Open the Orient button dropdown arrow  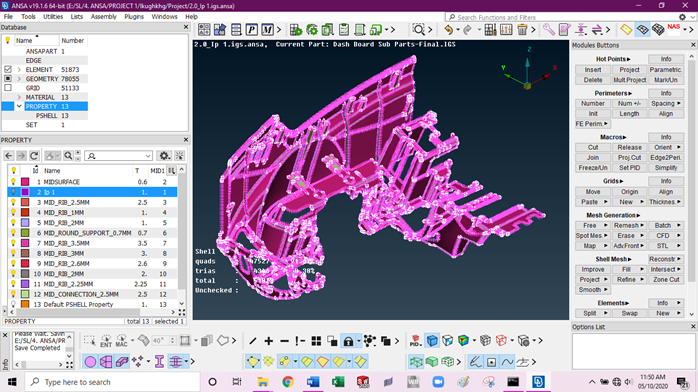coord(678,147)
